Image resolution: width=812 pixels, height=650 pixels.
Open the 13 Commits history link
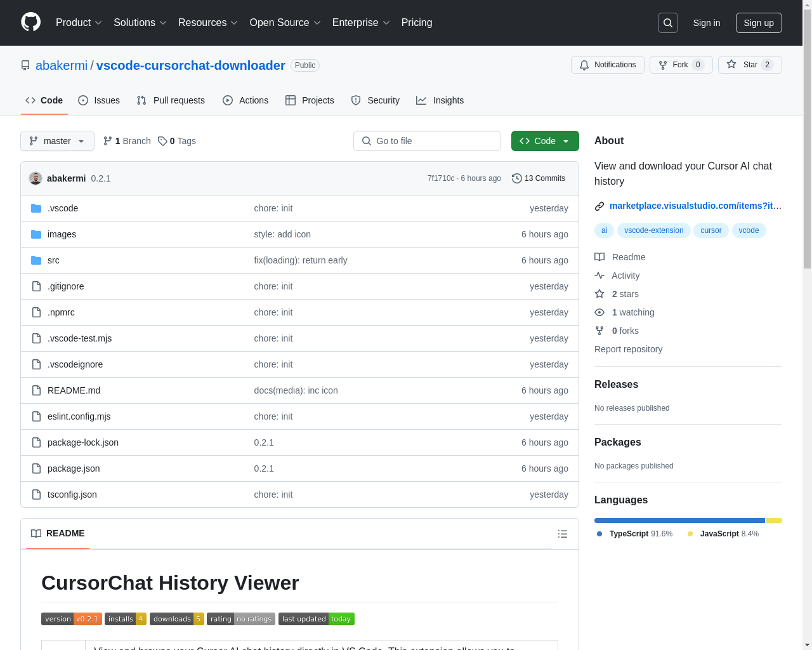[539, 178]
